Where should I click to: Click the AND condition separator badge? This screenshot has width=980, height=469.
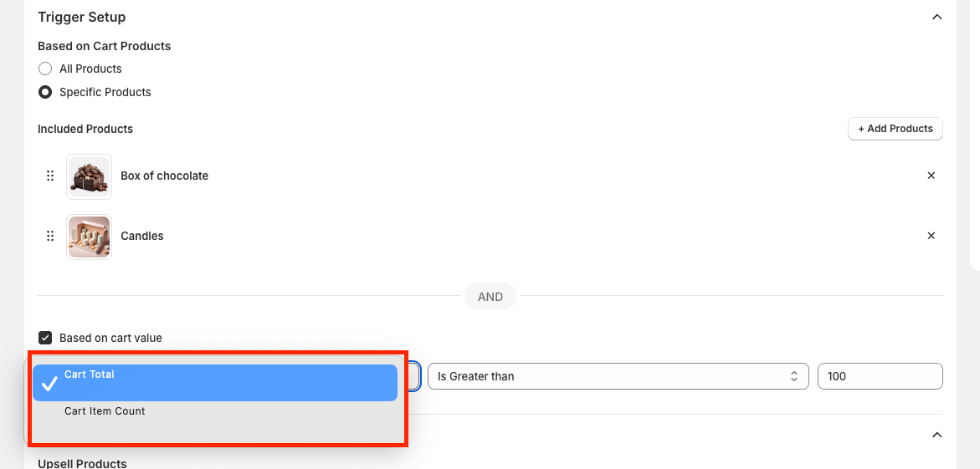(x=490, y=296)
